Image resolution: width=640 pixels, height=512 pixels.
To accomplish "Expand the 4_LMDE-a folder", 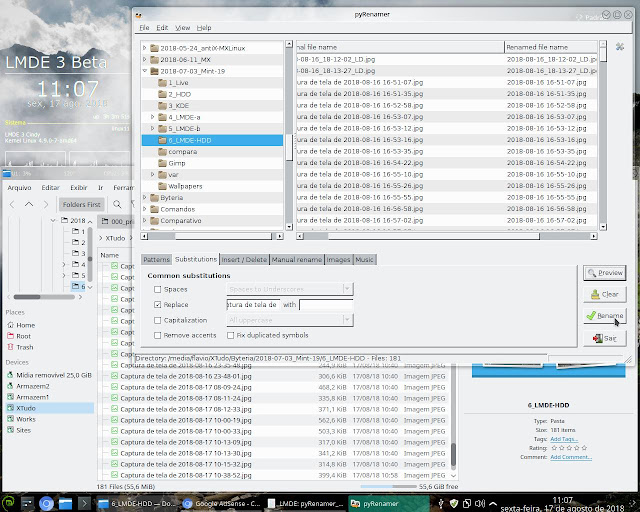I will (x=153, y=117).
